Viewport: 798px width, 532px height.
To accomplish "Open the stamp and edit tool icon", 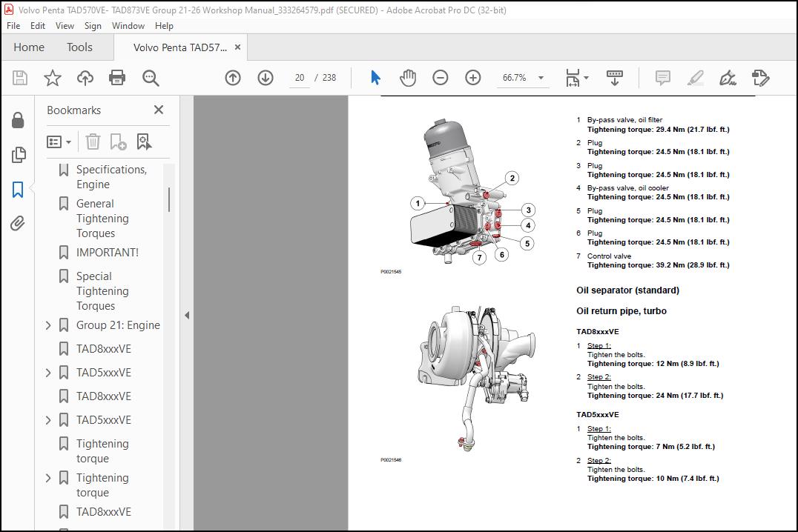I will click(760, 78).
